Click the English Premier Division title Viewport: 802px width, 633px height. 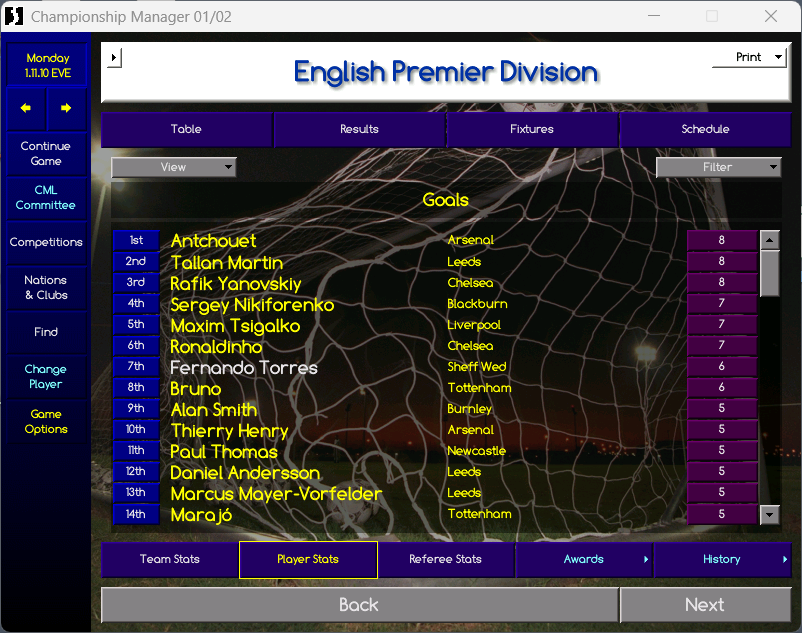click(445, 72)
